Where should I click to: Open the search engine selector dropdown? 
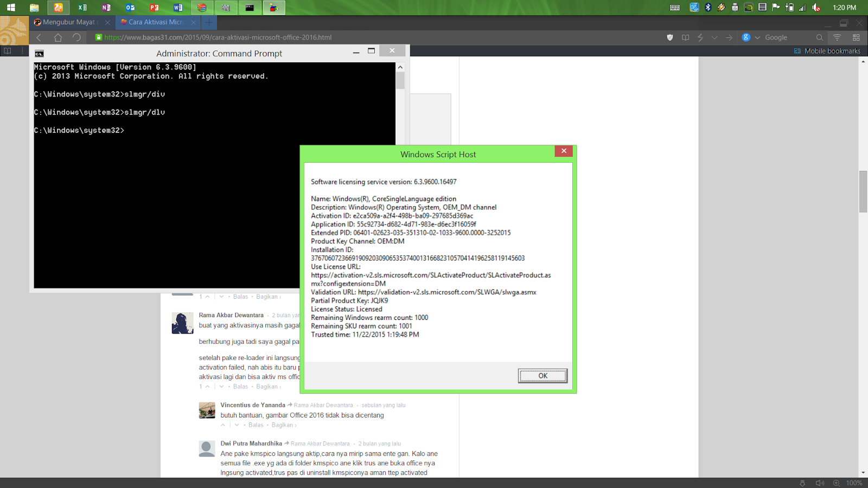(x=757, y=37)
